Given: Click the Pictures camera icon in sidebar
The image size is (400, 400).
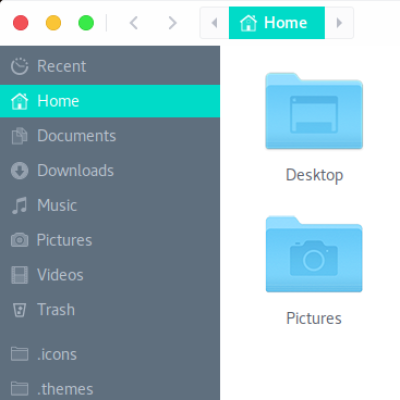Looking at the screenshot, I should (x=19, y=240).
